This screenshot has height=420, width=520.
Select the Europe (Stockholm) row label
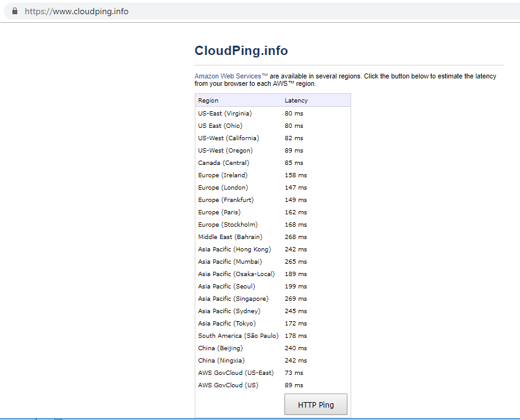coord(228,225)
